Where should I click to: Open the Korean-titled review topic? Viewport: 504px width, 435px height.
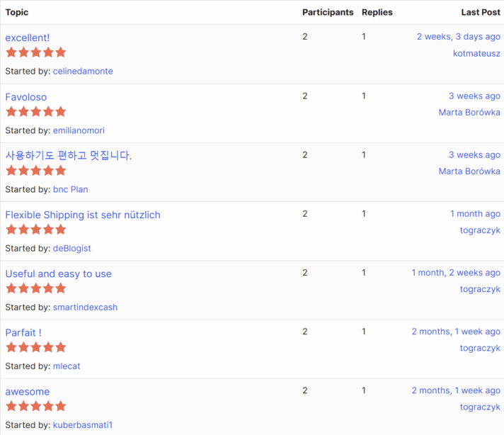[69, 156]
